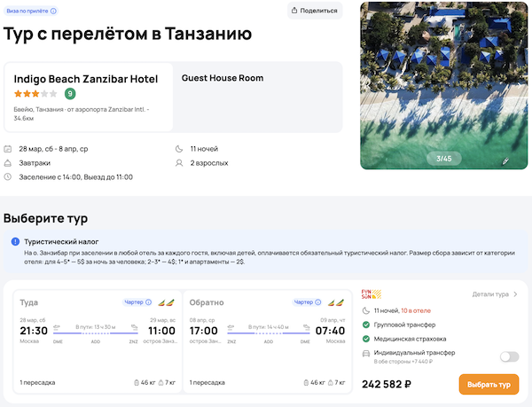532x407 pixels.
Task: Expand Детали тура chevron
Action: click(516, 294)
